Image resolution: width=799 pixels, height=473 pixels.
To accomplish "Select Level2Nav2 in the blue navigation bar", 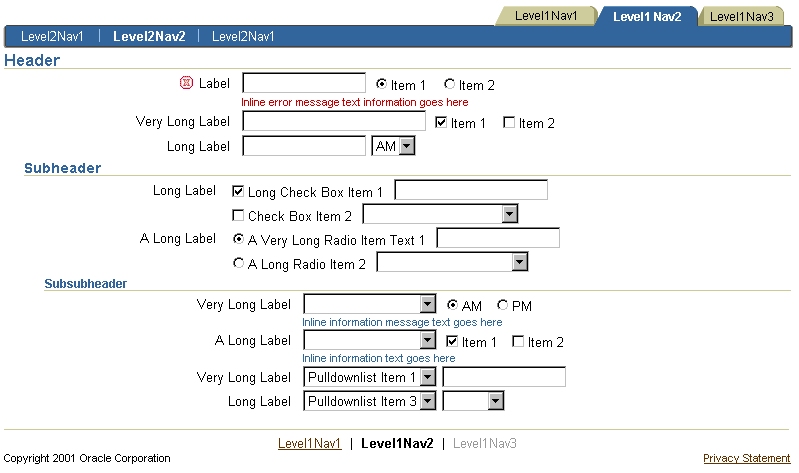I will (149, 36).
